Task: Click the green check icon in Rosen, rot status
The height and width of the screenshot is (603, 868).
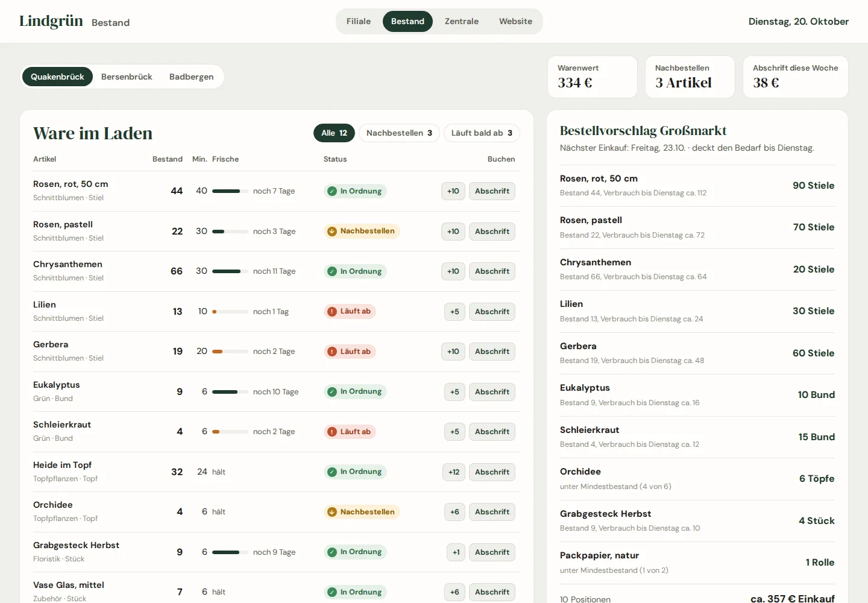Action: 332,191
